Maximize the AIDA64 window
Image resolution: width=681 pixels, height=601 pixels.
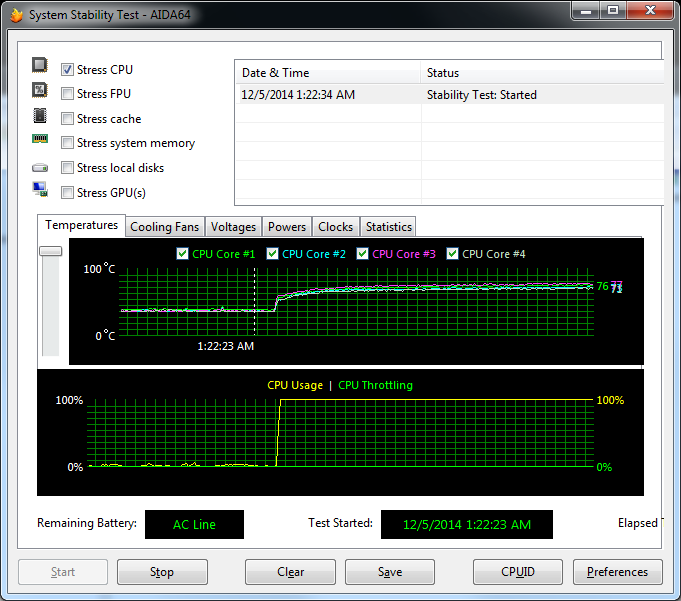(x=613, y=11)
